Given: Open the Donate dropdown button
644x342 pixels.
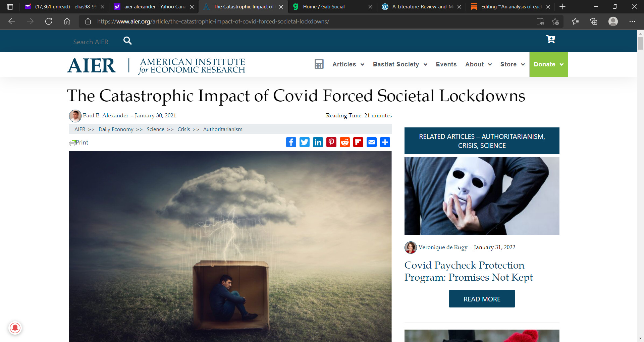Looking at the screenshot, I should (548, 64).
